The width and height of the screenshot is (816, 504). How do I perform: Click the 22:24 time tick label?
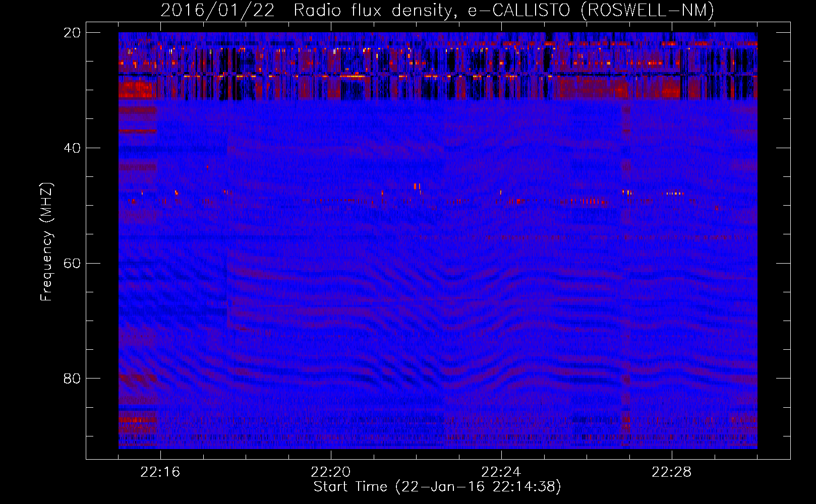501,472
